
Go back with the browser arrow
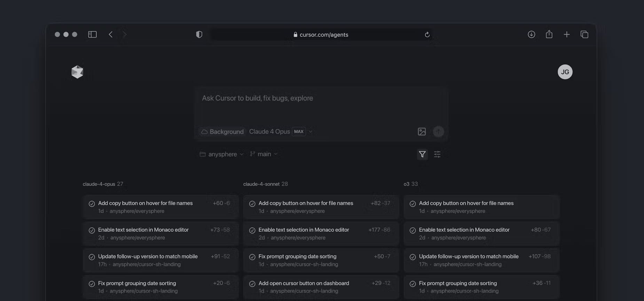[x=110, y=34]
